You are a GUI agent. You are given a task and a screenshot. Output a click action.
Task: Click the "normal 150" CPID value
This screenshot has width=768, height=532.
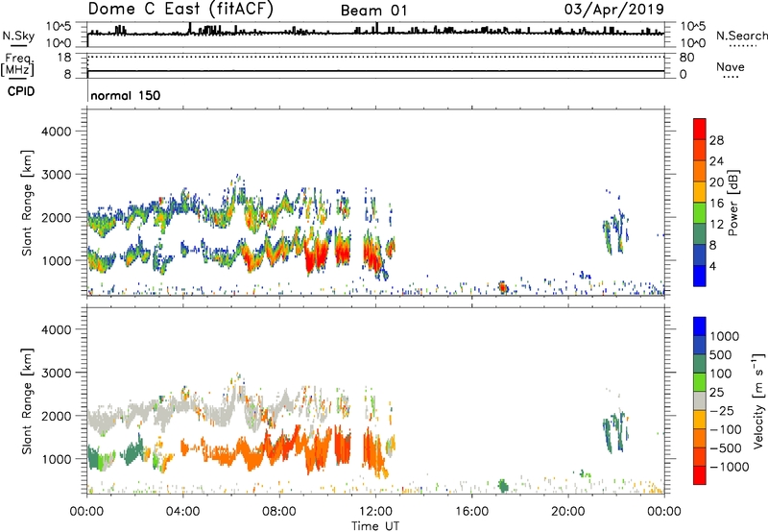coord(126,95)
